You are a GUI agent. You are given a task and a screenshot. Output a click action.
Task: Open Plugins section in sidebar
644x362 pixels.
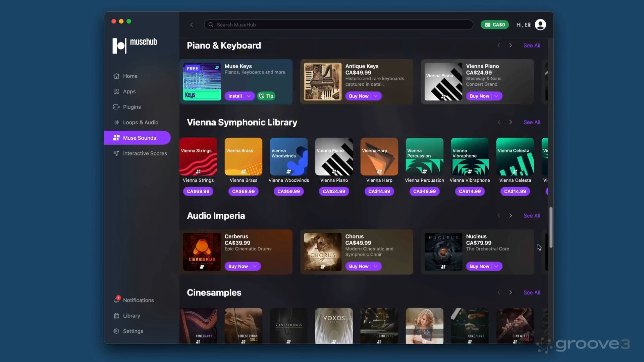(132, 107)
